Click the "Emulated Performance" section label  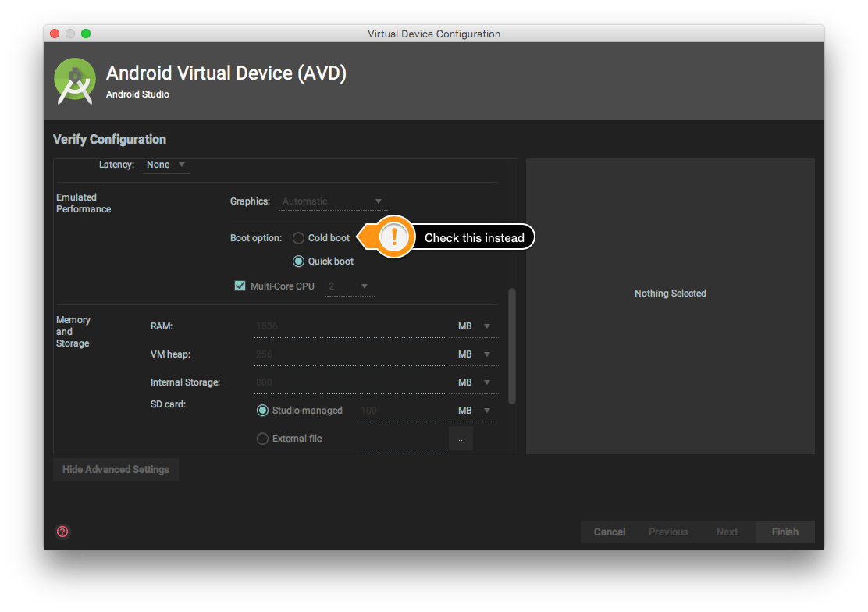(x=84, y=203)
